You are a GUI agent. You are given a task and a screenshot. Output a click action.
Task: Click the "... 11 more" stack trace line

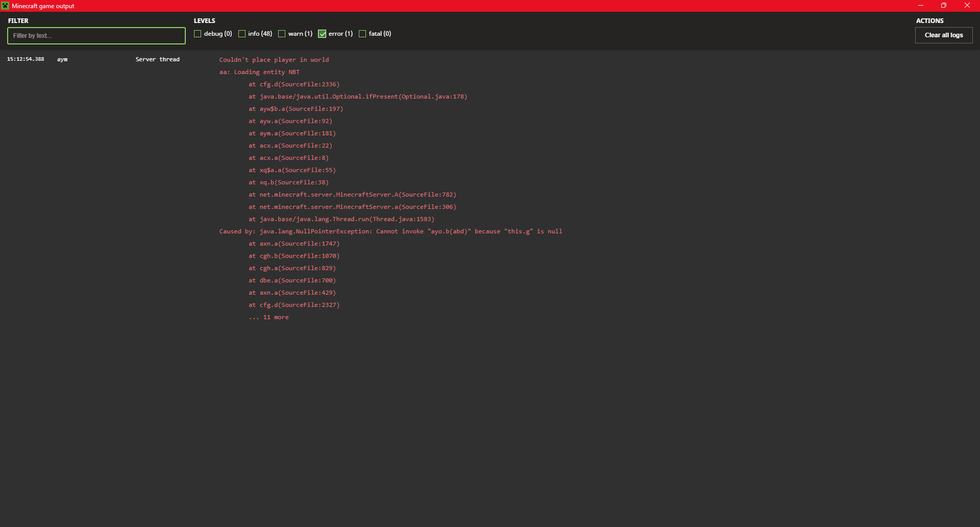click(269, 317)
